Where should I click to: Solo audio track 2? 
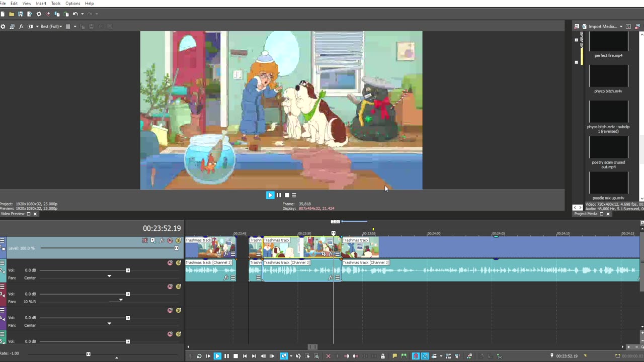pos(179,263)
